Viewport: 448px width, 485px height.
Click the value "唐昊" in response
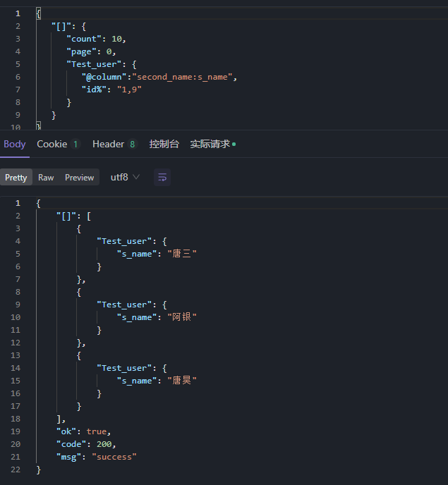182,381
